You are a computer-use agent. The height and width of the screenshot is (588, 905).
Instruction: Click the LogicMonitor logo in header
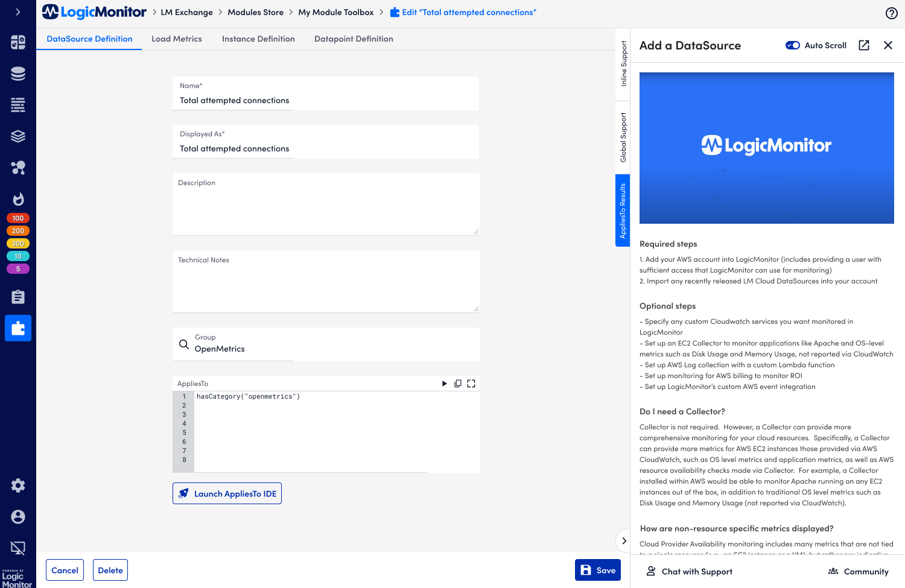(94, 12)
